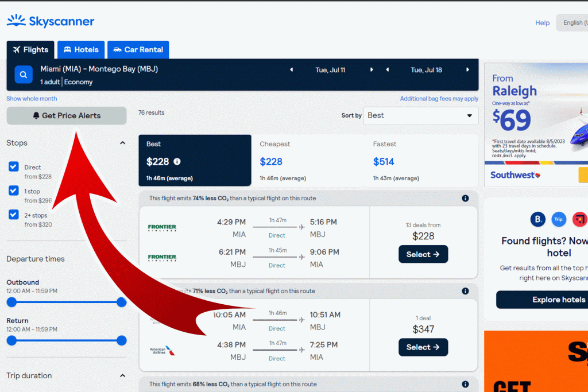
Task: Uncheck the Direct stops checkbox
Action: [x=14, y=167]
